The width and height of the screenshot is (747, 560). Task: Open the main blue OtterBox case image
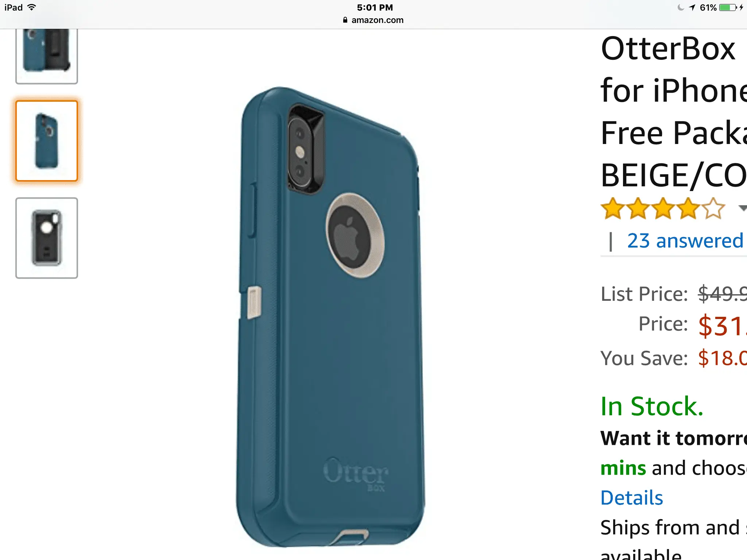pos(330,317)
